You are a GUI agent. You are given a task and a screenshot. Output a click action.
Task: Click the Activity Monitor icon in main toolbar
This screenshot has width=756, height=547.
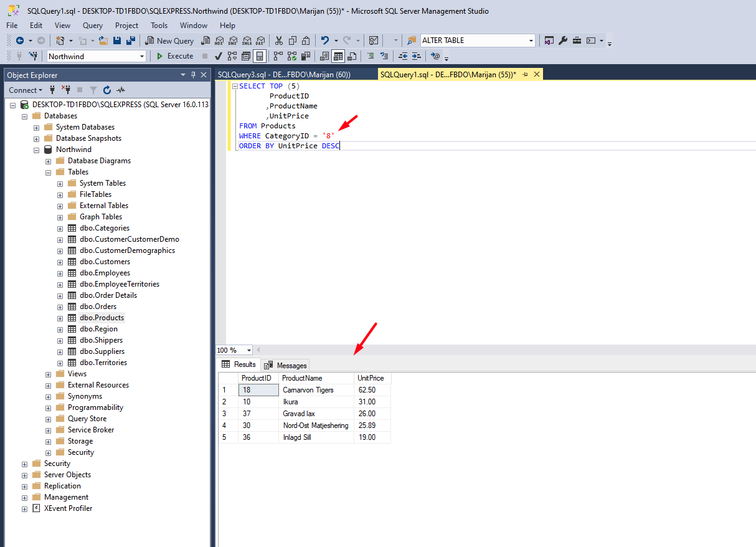374,40
